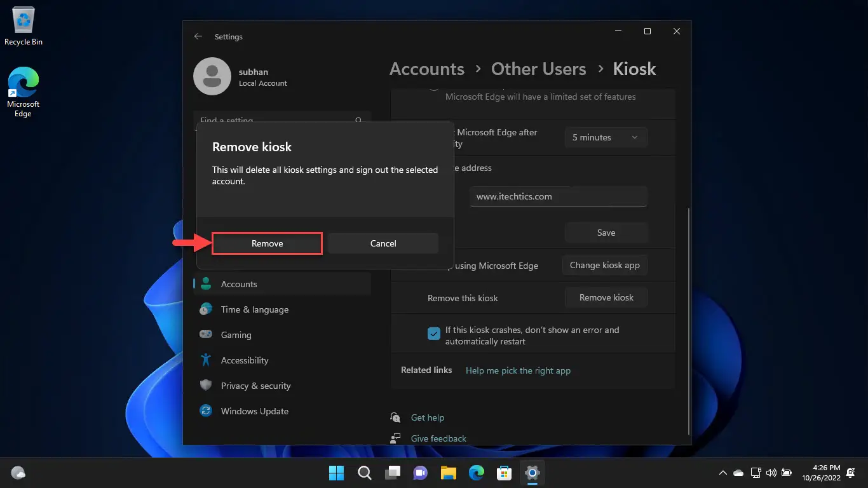This screenshot has height=488, width=868.
Task: Click the OneDrive cloud tray icon
Action: tap(738, 473)
